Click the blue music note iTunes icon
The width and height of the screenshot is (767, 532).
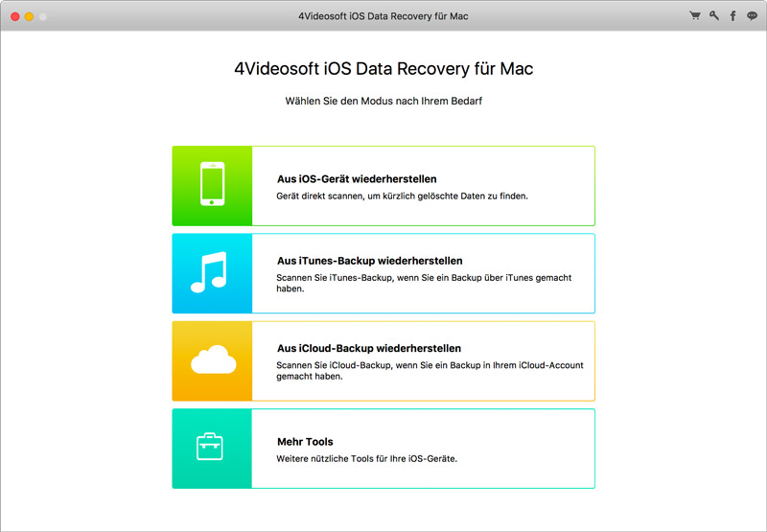212,273
